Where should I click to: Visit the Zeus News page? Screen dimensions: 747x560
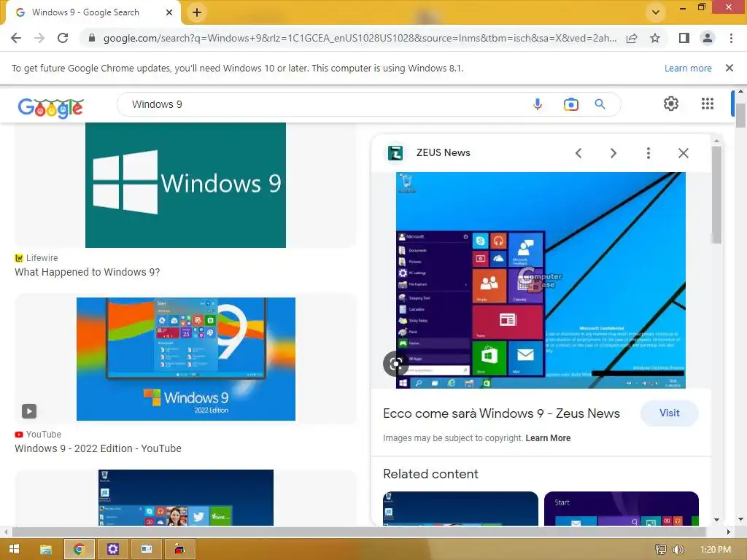pos(670,413)
